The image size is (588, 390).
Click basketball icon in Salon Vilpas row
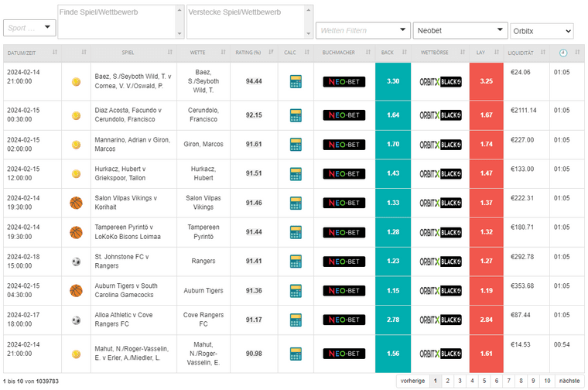(76, 203)
